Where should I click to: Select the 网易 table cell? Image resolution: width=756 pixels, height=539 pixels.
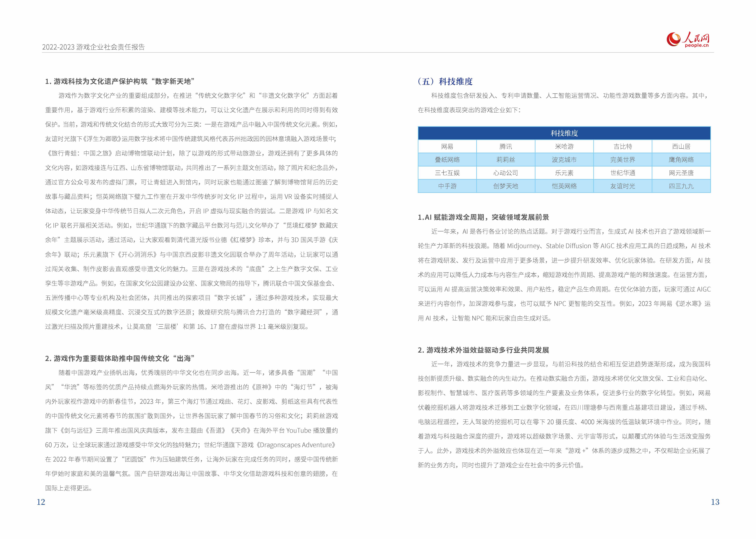coord(447,146)
